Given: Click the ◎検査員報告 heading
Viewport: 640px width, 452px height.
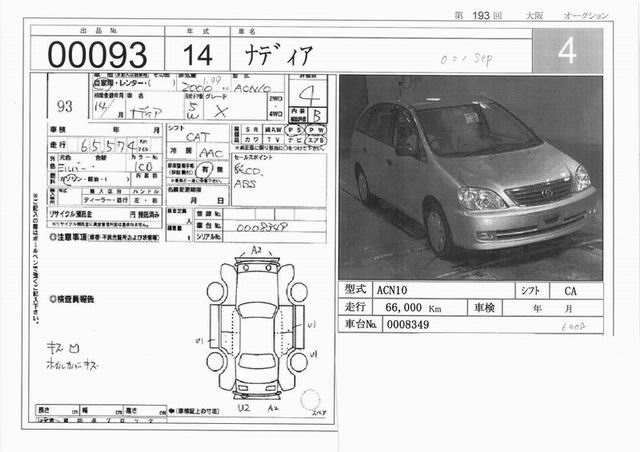Looking at the screenshot, I should coord(71,299).
